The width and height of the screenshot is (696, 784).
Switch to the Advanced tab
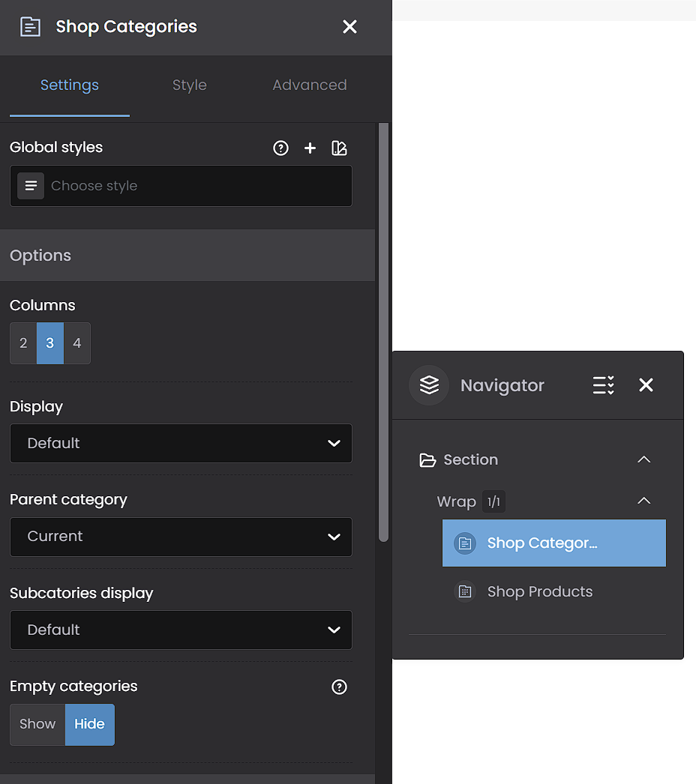coord(309,85)
